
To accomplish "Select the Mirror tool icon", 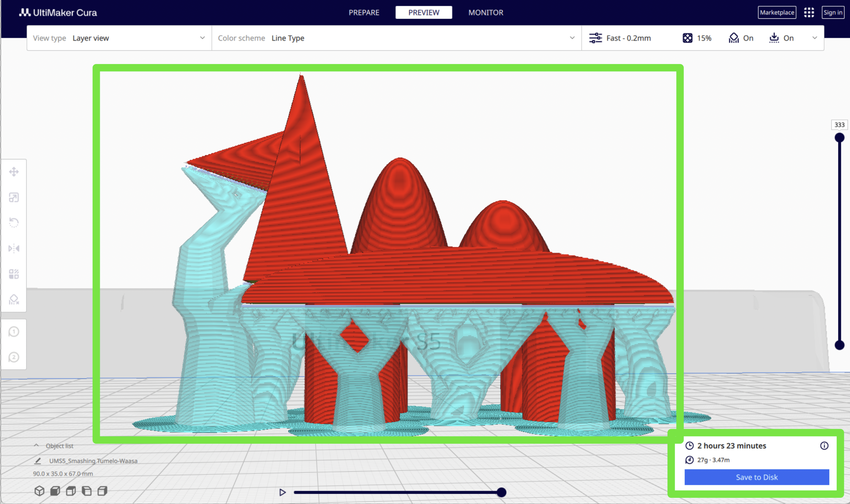I will [x=14, y=248].
